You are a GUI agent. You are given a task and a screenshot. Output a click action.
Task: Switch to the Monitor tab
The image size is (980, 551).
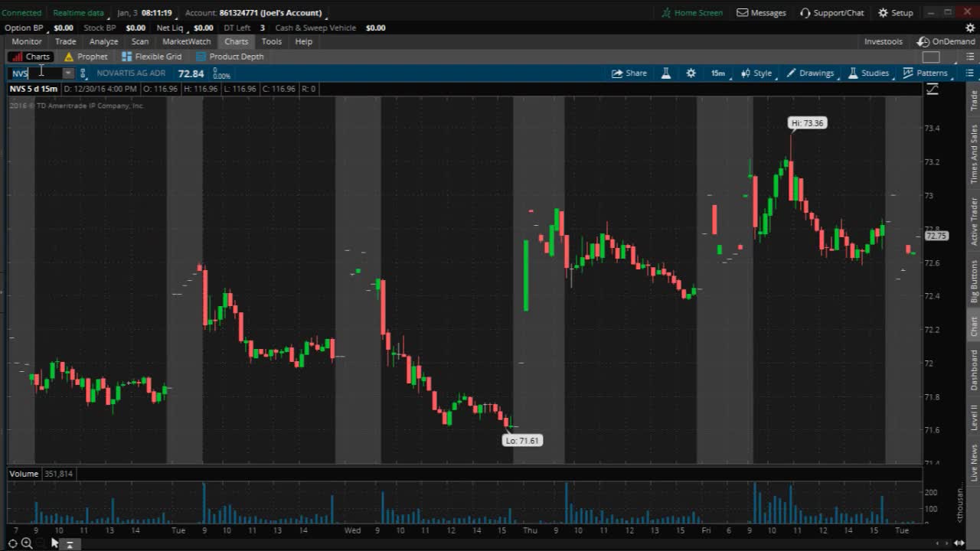27,41
